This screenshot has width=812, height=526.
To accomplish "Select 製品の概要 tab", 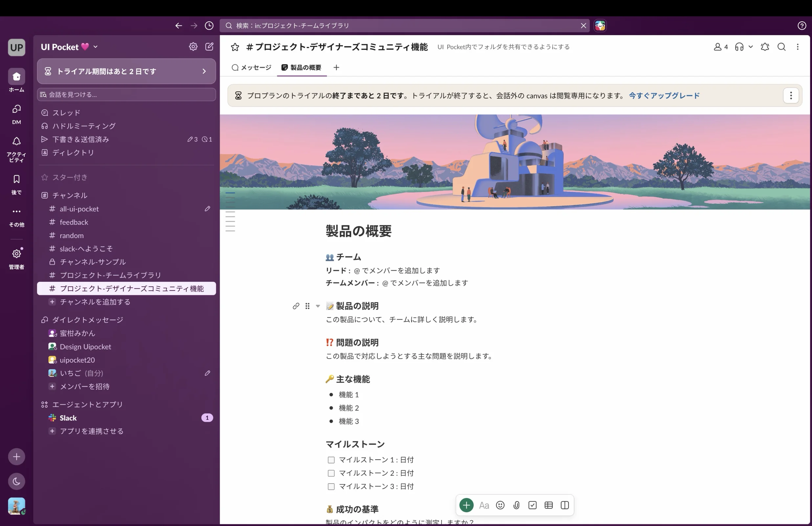I will [x=302, y=68].
